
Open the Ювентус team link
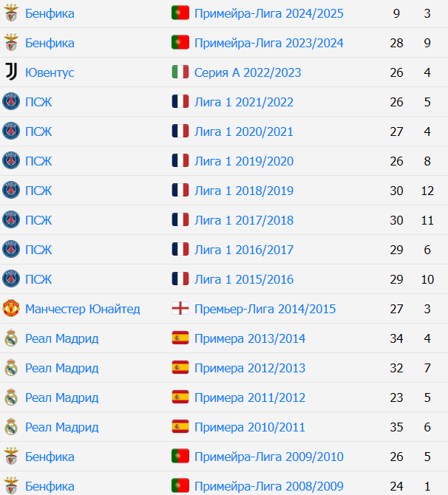pyautogui.click(x=50, y=72)
